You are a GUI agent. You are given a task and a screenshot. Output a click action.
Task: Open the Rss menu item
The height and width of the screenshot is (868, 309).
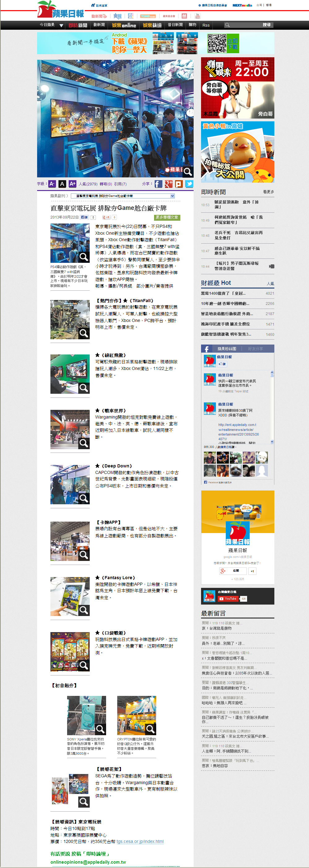pyautogui.click(x=206, y=25)
